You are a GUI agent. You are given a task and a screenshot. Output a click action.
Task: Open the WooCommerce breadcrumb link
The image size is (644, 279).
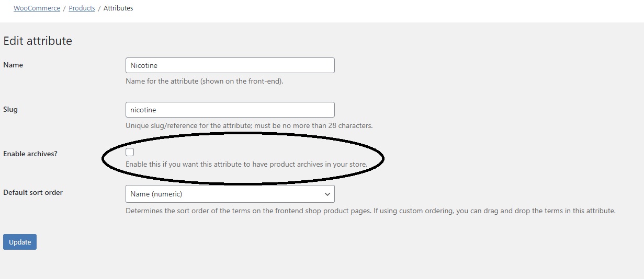pos(37,8)
